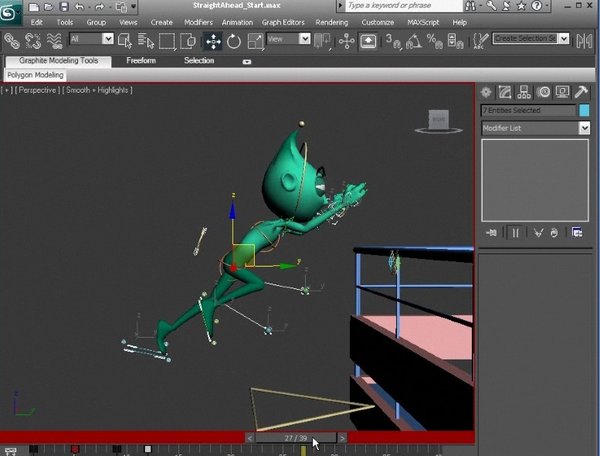Click the Mirror tool icon
Screen dimensions: 600x456
tap(584, 41)
